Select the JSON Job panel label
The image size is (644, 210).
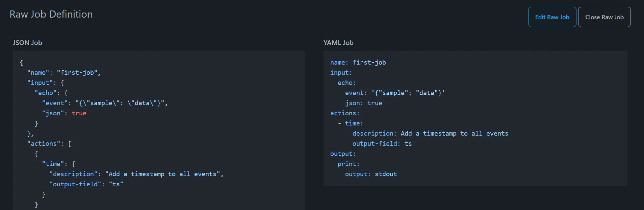(27, 43)
